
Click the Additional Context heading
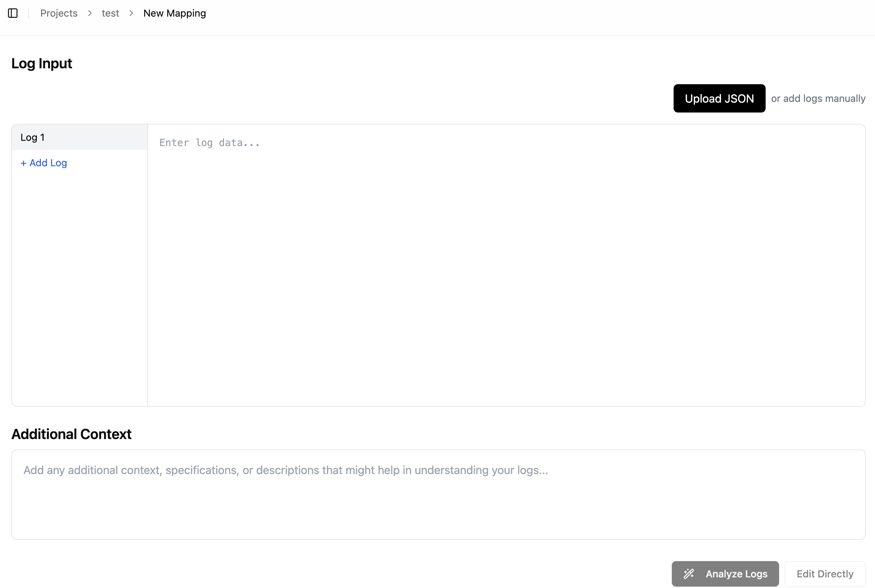71,434
